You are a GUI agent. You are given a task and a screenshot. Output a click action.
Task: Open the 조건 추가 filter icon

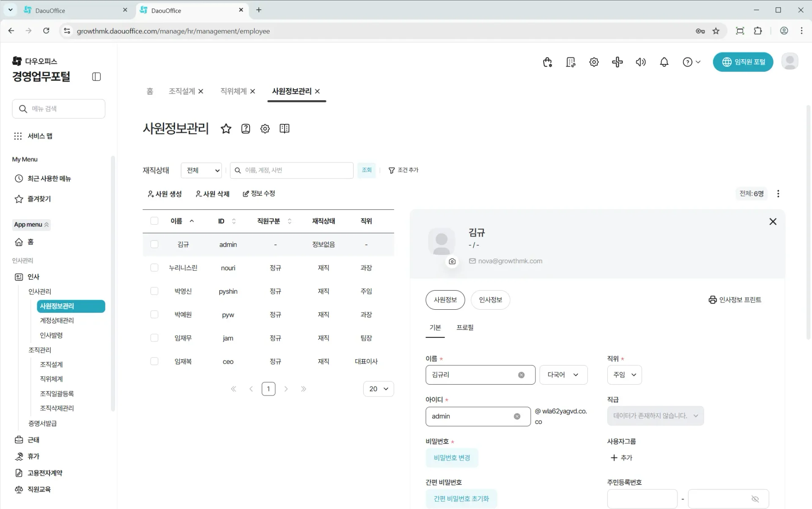(391, 170)
